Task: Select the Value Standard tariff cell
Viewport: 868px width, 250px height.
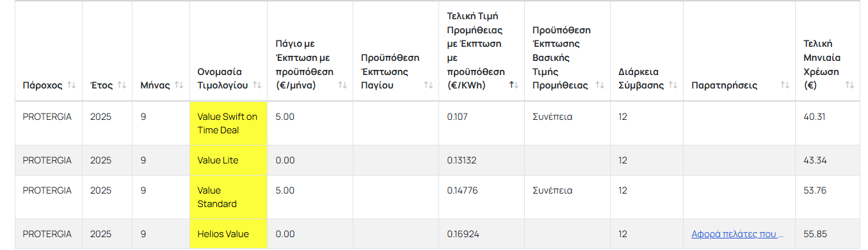Action: tap(229, 197)
